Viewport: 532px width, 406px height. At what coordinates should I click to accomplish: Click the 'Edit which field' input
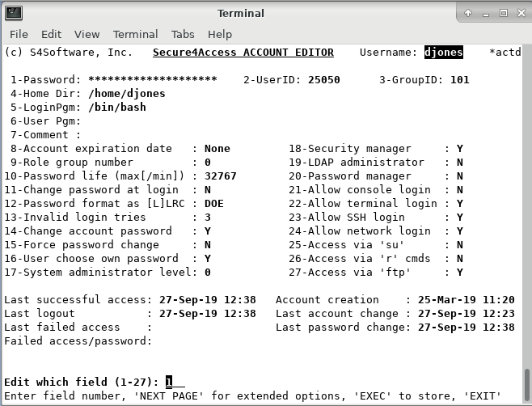175,382
